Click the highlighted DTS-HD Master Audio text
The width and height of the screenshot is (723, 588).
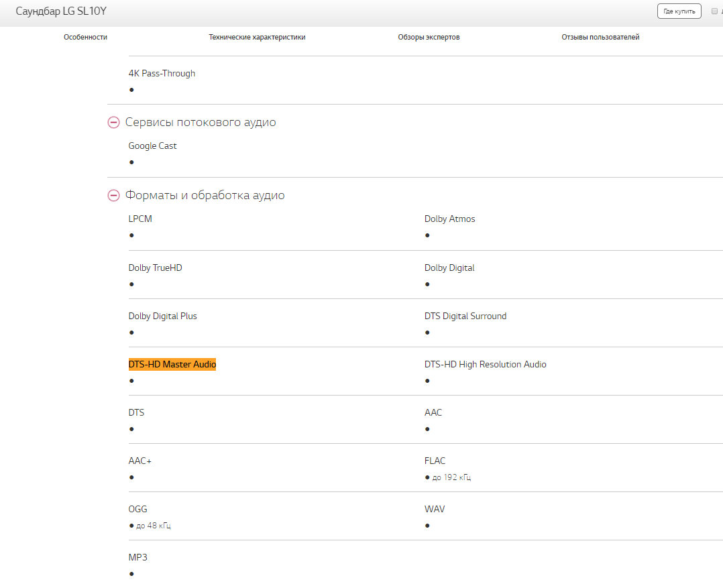click(x=172, y=365)
